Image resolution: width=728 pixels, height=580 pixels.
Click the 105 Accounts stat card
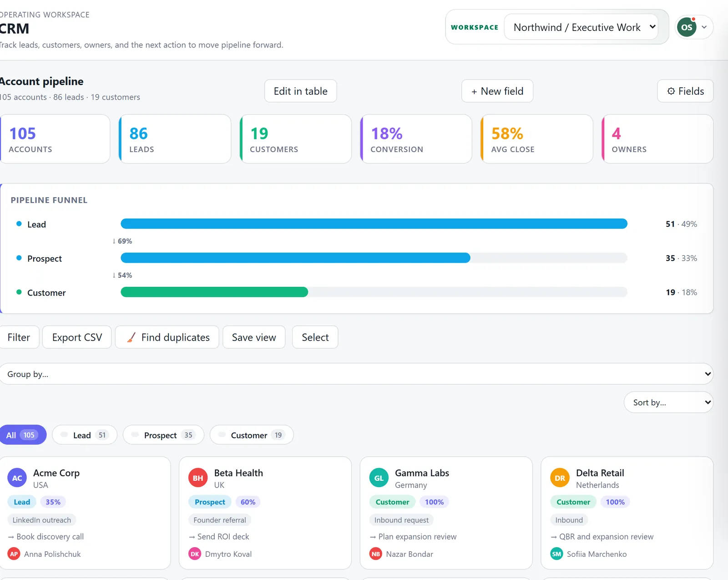click(x=55, y=139)
